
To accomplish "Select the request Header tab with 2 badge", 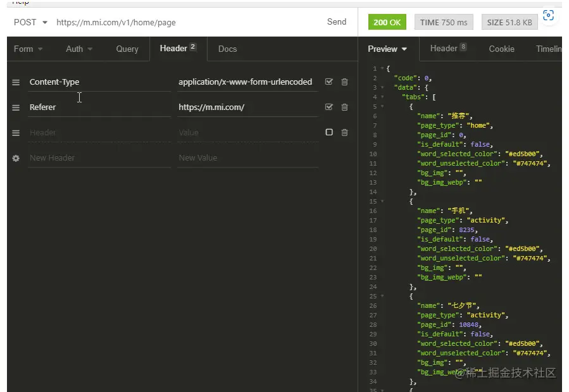I will pyautogui.click(x=178, y=48).
